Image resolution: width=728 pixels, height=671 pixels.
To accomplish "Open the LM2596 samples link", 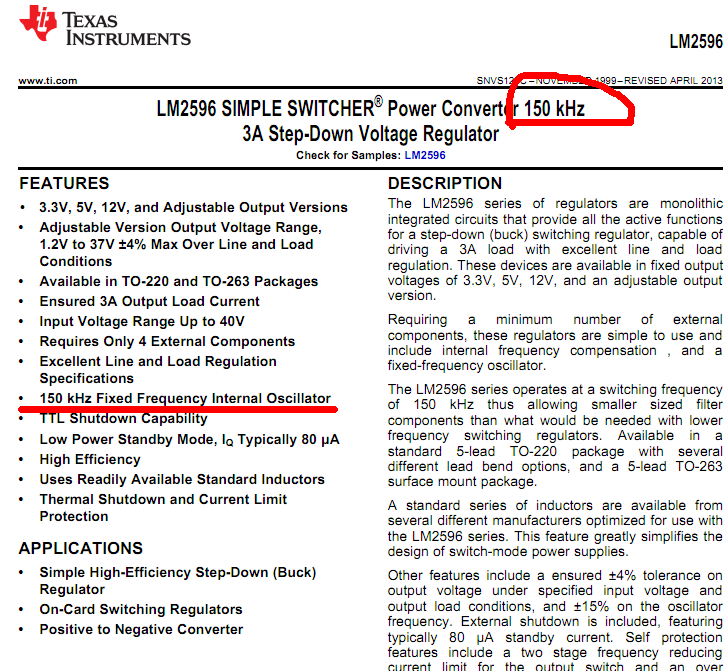I will click(425, 155).
